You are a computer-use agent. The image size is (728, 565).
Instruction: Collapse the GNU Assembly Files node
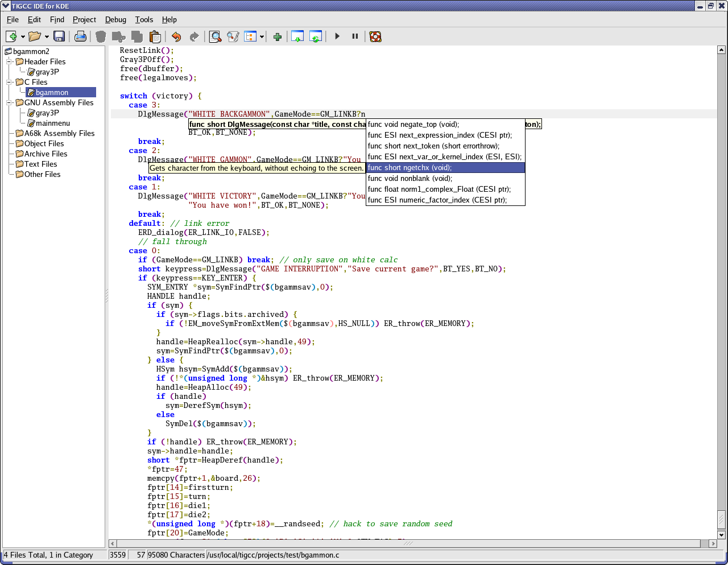pyautogui.click(x=9, y=102)
